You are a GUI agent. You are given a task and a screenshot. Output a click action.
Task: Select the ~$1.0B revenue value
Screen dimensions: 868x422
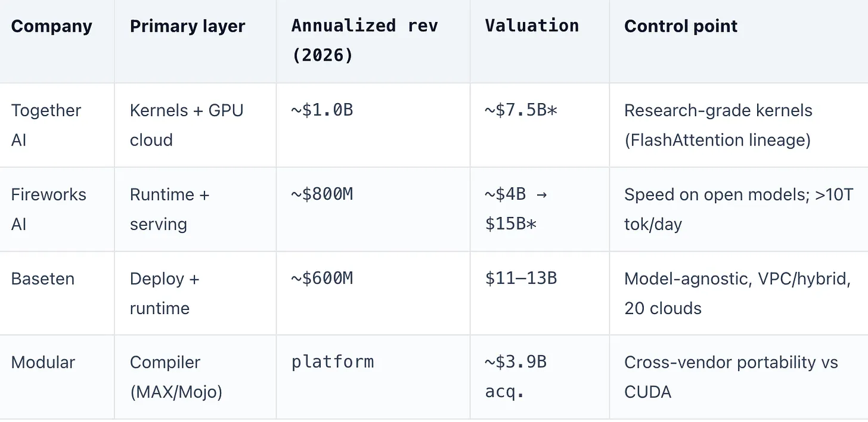coord(322,110)
